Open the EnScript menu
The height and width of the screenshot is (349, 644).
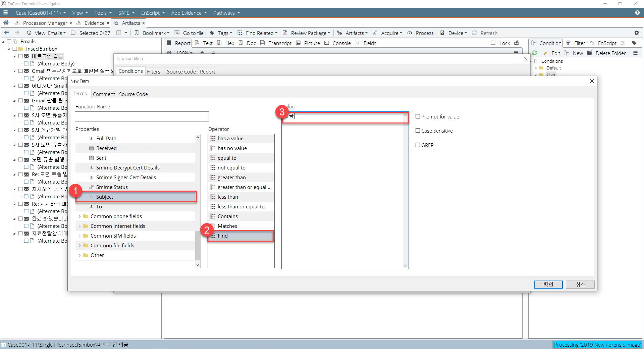click(x=153, y=13)
